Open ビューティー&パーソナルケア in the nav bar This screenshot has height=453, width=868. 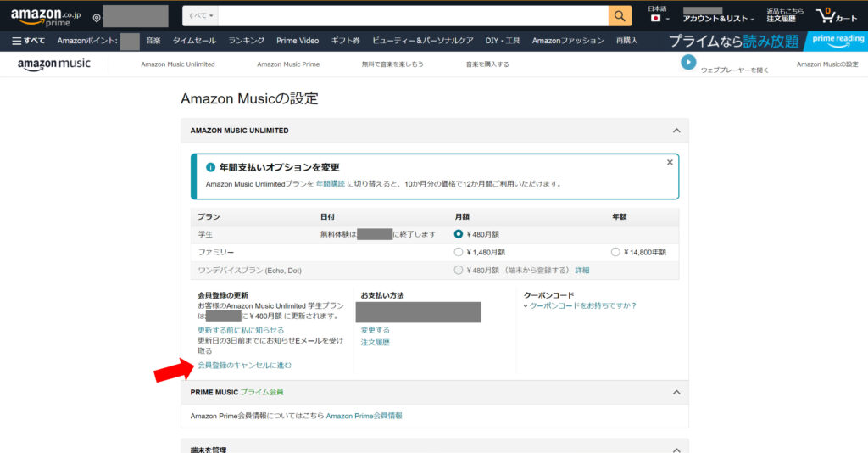(x=423, y=41)
